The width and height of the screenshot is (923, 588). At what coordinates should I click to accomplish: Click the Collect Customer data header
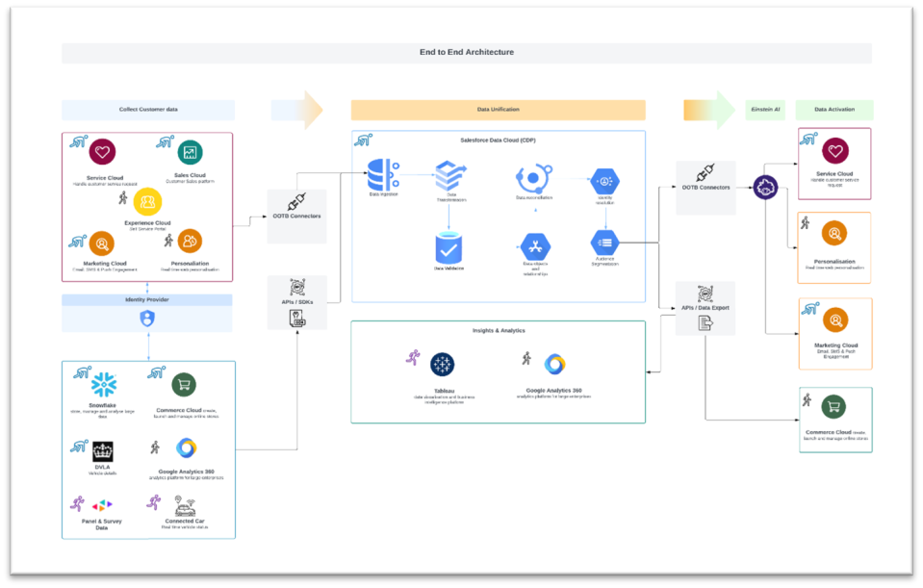pyautogui.click(x=148, y=110)
